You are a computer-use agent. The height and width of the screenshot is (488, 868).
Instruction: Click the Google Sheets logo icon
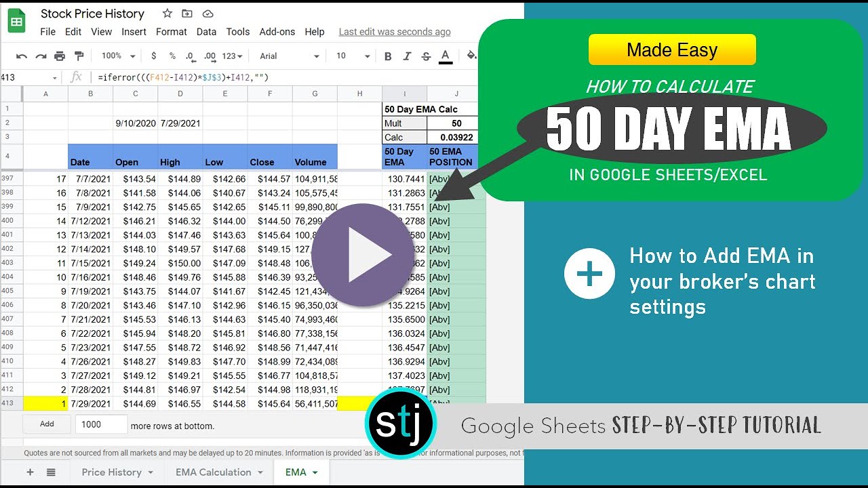click(x=16, y=22)
